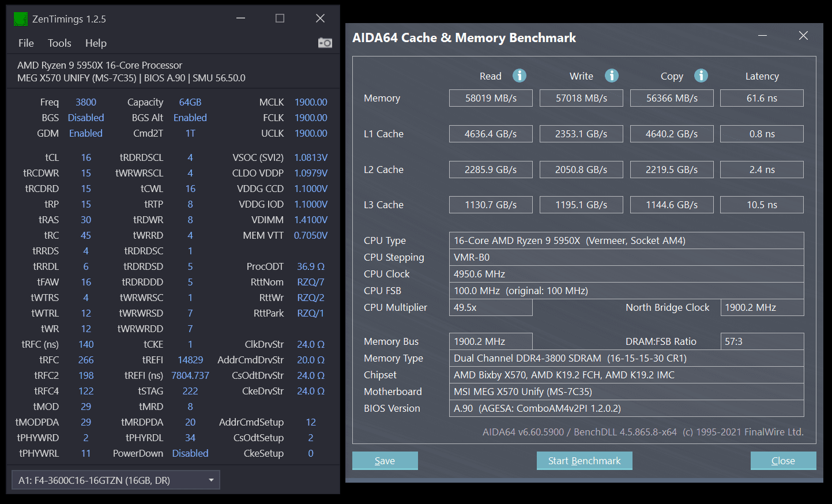The width and height of the screenshot is (832, 504).
Task: Click the MCLK value 1900.00
Action: (x=311, y=102)
